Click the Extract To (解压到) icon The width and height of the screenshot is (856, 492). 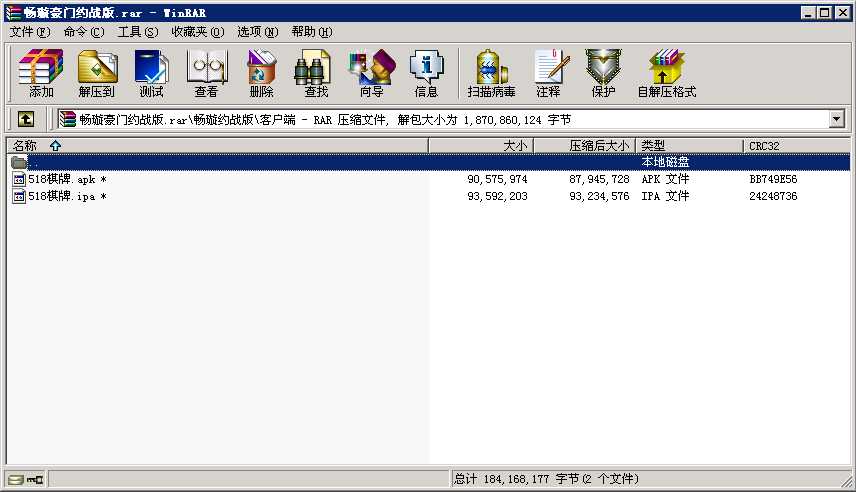97,73
